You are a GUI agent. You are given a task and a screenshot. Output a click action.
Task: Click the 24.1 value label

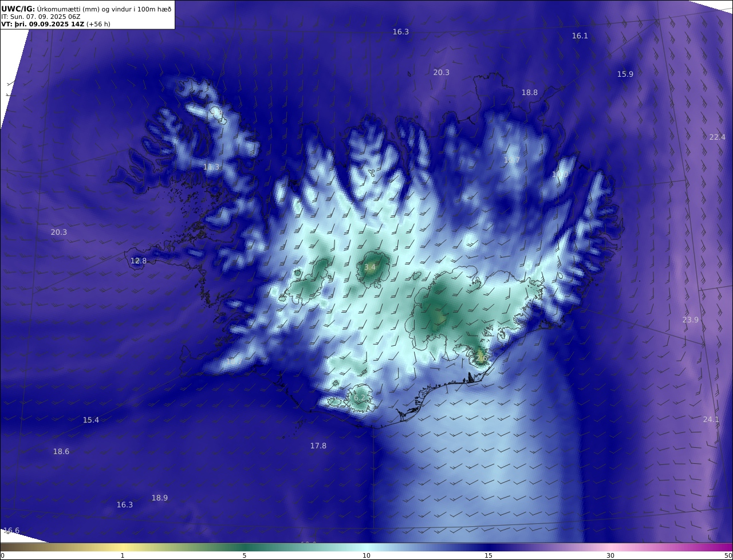point(711,419)
